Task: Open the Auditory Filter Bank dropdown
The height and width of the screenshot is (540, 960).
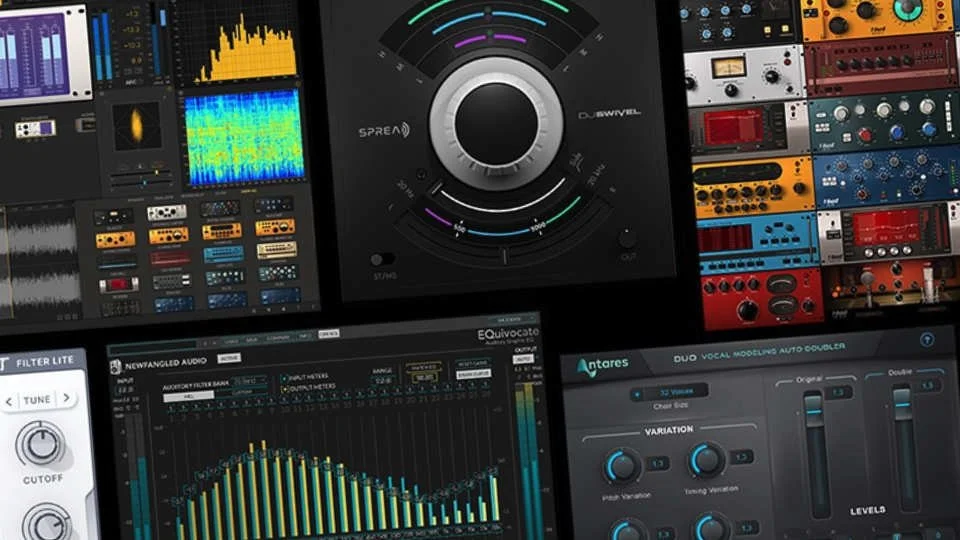Action: [x=250, y=381]
